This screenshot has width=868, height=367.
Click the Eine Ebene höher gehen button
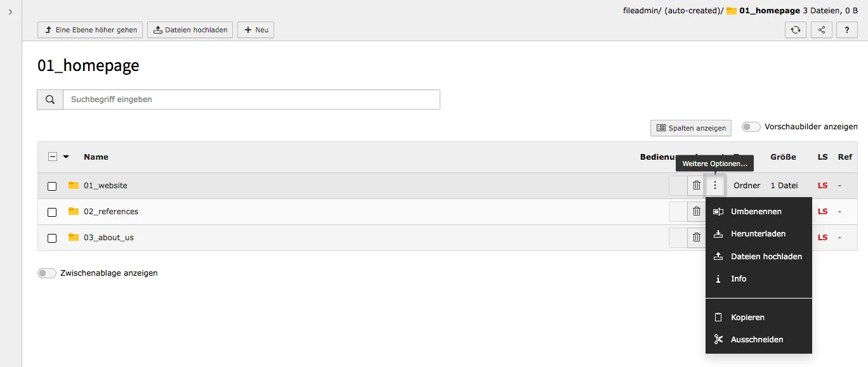click(x=89, y=30)
